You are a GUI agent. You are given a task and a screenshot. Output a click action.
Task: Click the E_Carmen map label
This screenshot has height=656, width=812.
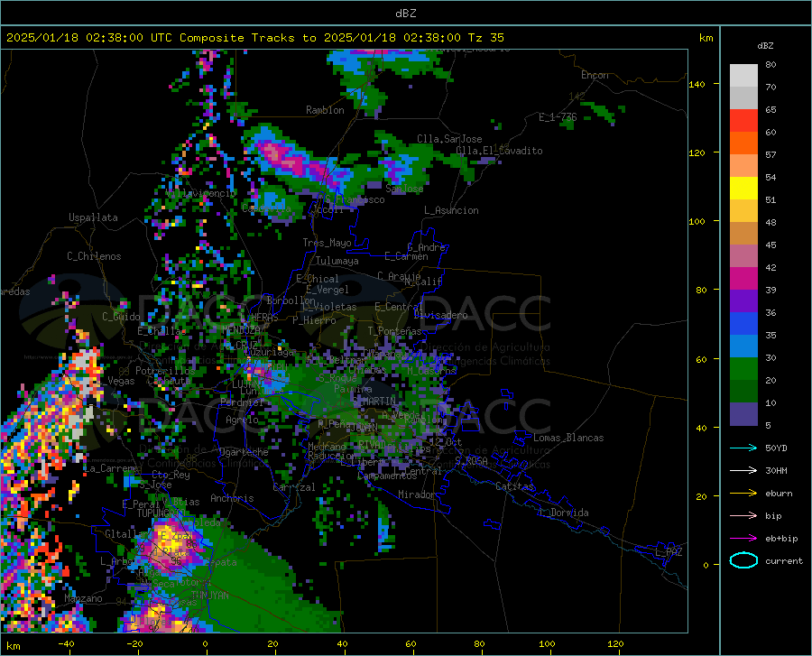406,255
